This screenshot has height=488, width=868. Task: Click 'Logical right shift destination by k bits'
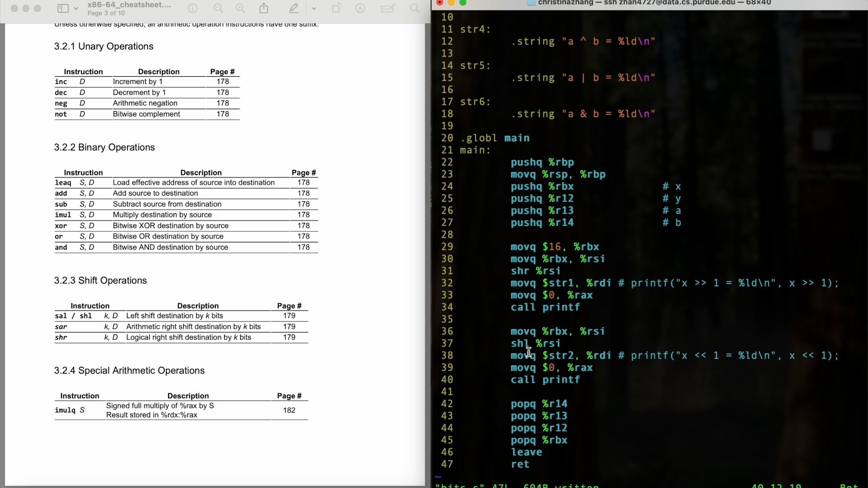tap(189, 338)
